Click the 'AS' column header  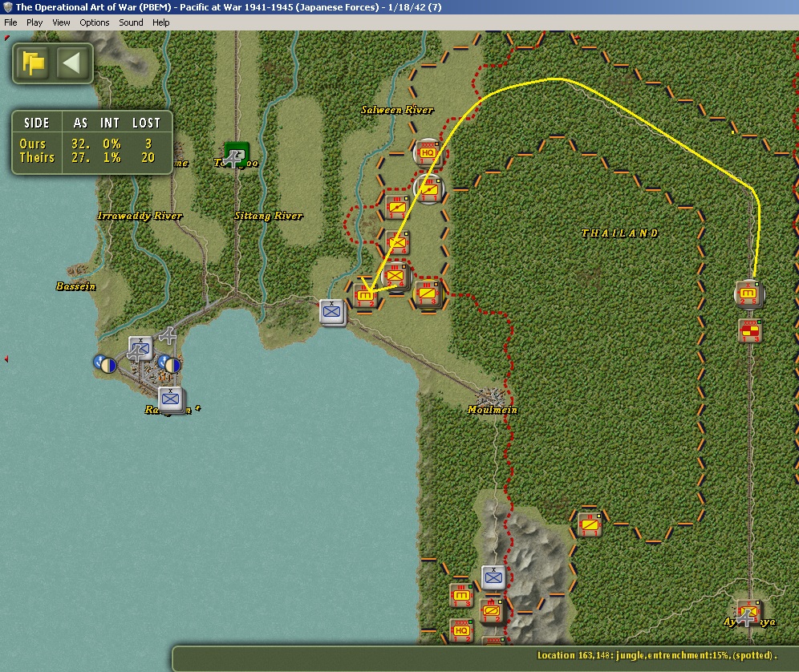click(80, 123)
